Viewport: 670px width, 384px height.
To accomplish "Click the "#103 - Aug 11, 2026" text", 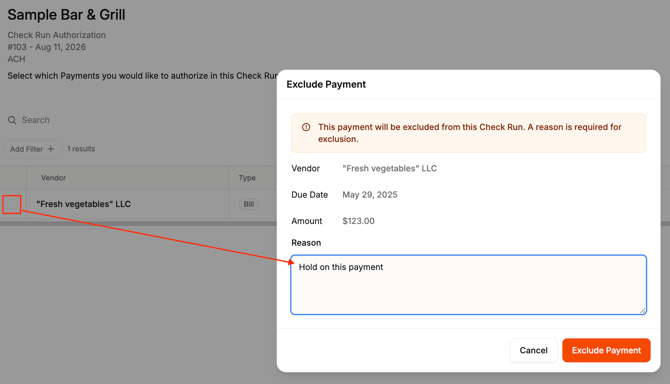I will pos(47,47).
